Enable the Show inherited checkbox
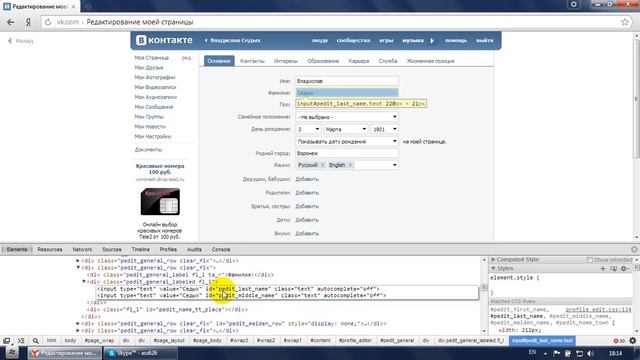Viewport: 640px width, 360px height. coord(589,260)
